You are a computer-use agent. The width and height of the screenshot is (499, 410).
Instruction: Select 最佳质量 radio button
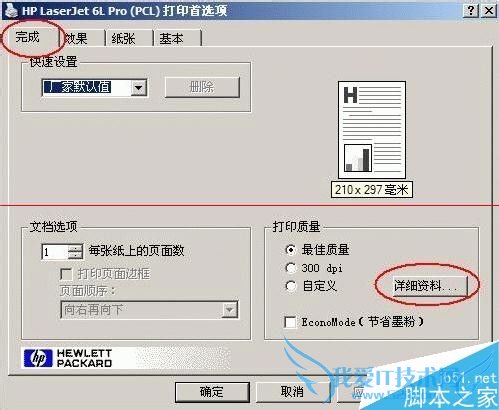[291, 250]
